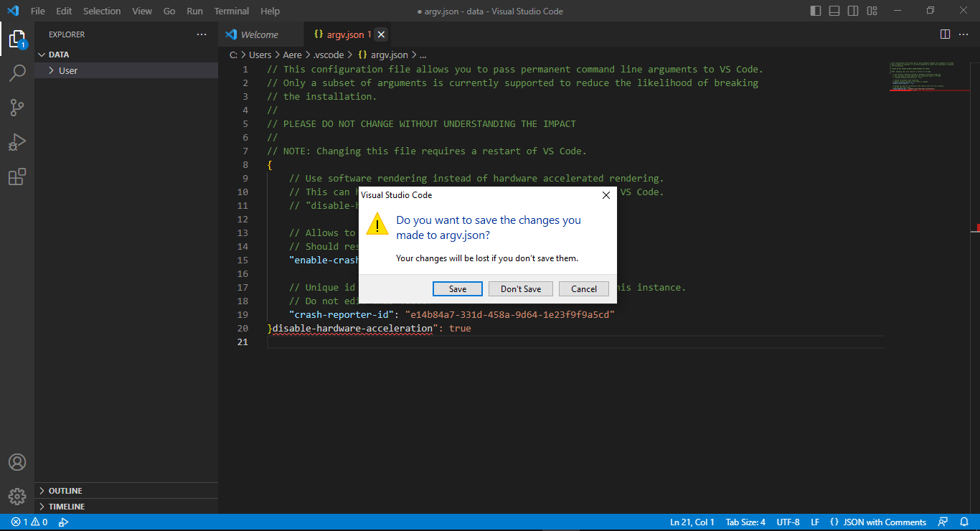The width and height of the screenshot is (980, 531).
Task: Click the warning icon in the dialog
Action: 377,225
